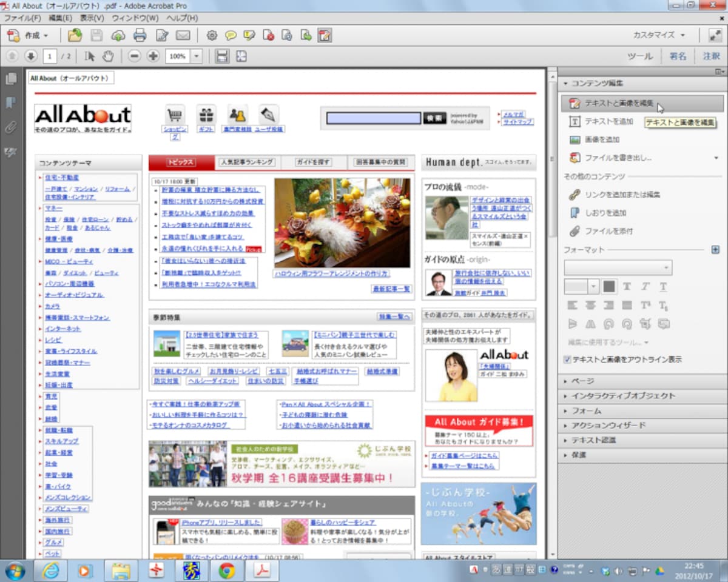Expand the 保護 panel section
This screenshot has width=728, height=582.
tap(642, 454)
